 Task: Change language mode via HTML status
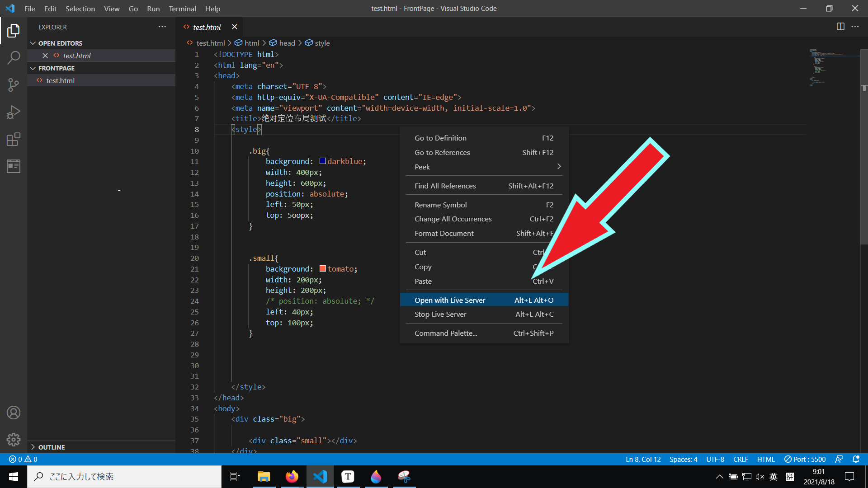pyautogui.click(x=766, y=459)
